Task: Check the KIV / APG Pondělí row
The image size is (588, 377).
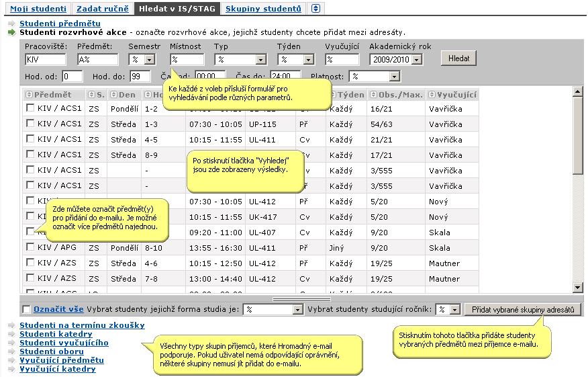Action: [x=30, y=247]
